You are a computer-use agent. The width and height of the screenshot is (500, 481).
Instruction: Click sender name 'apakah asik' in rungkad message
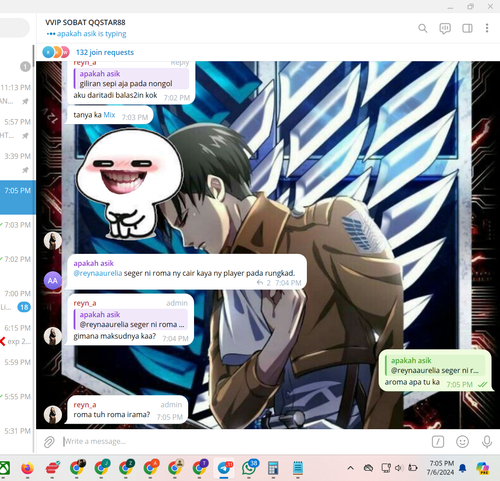tap(94, 263)
